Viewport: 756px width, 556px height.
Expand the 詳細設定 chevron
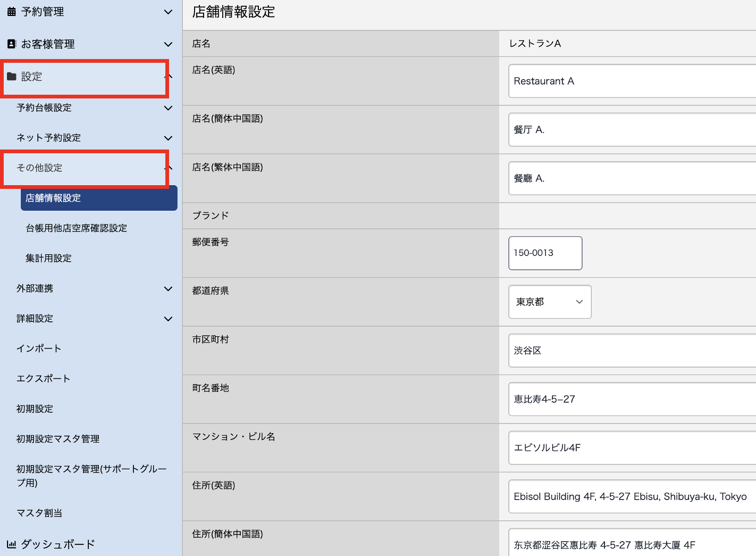tap(168, 319)
